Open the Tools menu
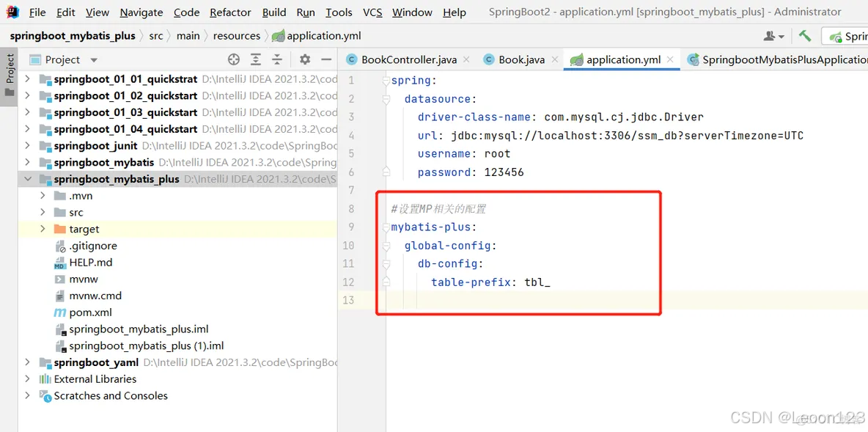The width and height of the screenshot is (868, 432). coord(339,12)
